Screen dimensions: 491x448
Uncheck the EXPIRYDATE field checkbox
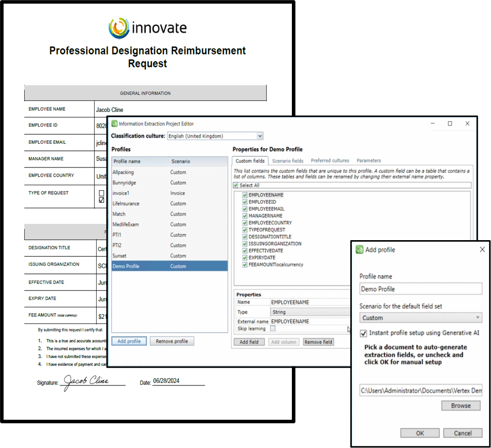click(x=244, y=258)
